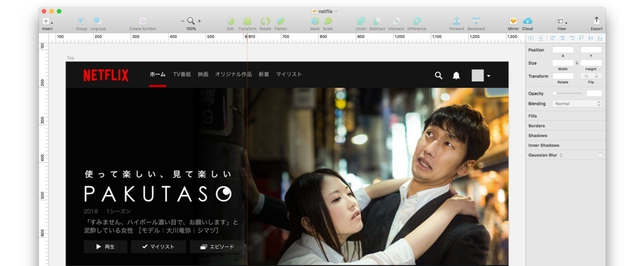The image size is (644, 266).
Task: Zoom in with the plus button
Action: [x=199, y=21]
